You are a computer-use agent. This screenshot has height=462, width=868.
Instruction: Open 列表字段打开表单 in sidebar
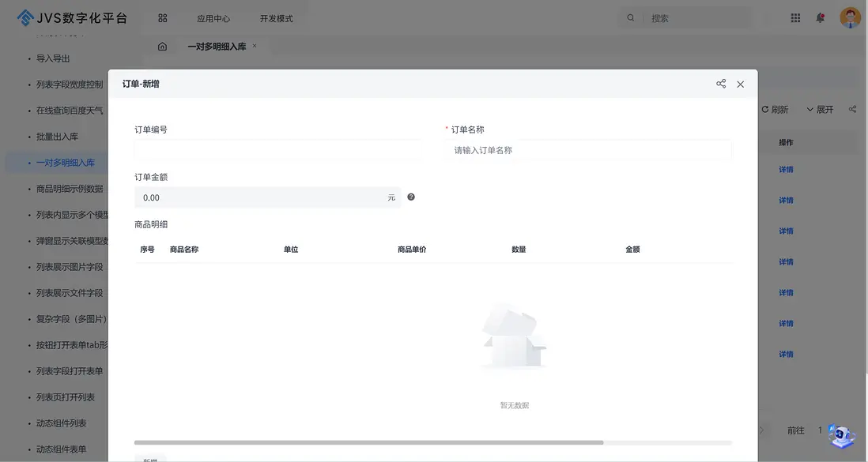[x=70, y=370]
